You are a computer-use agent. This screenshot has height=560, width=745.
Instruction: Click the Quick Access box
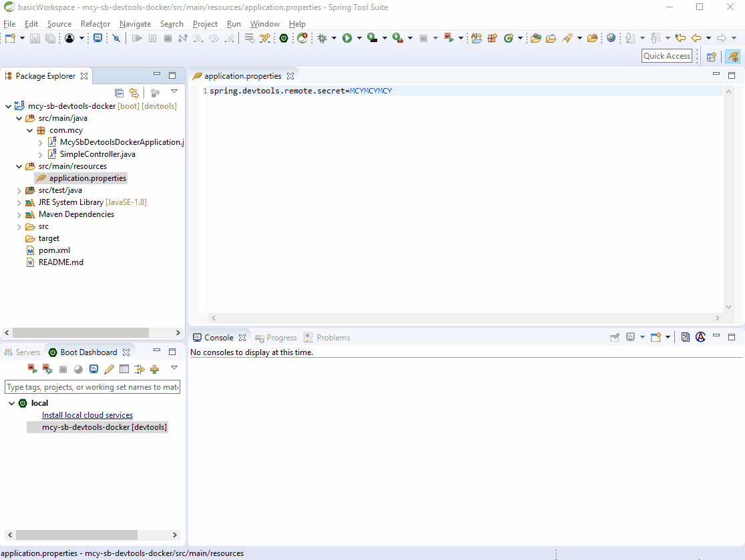point(666,56)
